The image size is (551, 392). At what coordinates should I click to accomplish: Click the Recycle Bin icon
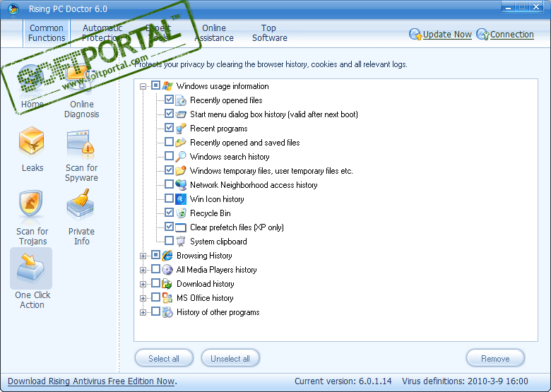181,213
